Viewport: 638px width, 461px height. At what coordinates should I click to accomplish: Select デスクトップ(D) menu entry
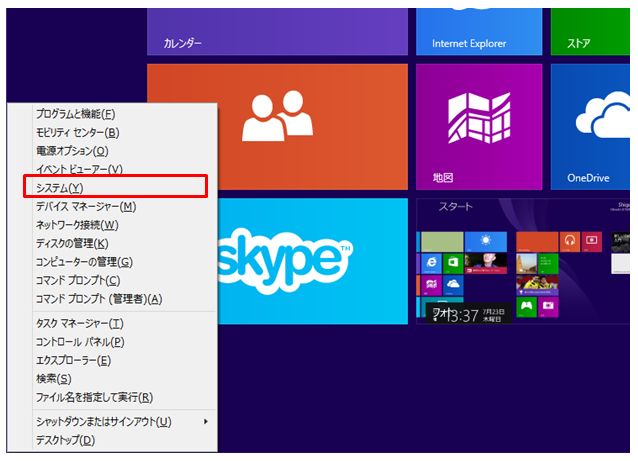coord(65,440)
